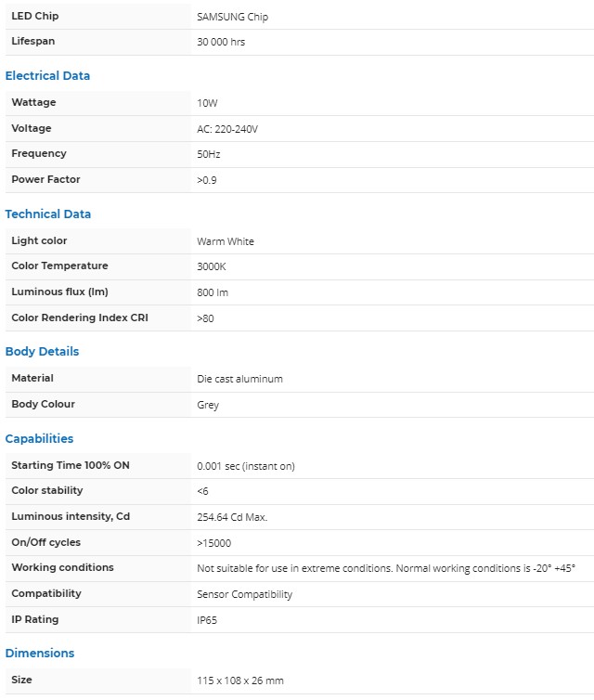Click the 254.64 Cd Max. value

[232, 517]
